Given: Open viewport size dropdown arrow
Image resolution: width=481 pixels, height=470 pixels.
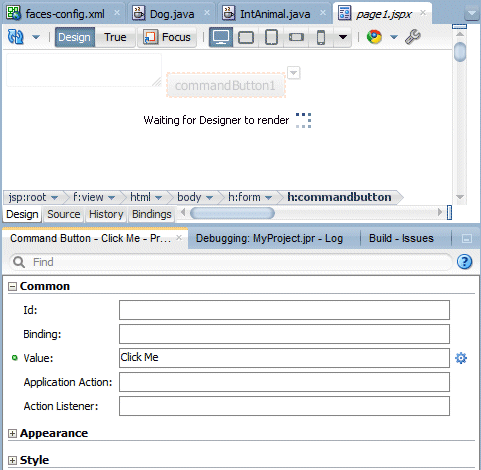Looking at the screenshot, I should (343, 37).
